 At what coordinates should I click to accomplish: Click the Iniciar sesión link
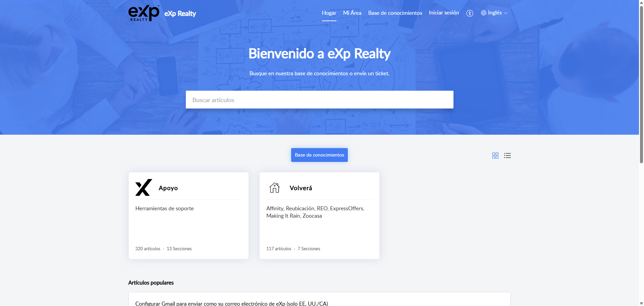point(443,13)
